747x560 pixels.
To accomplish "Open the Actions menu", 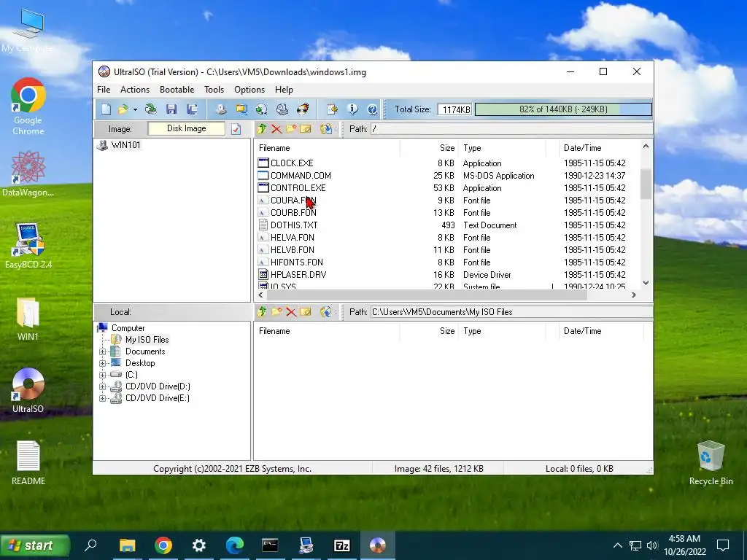I will click(135, 90).
